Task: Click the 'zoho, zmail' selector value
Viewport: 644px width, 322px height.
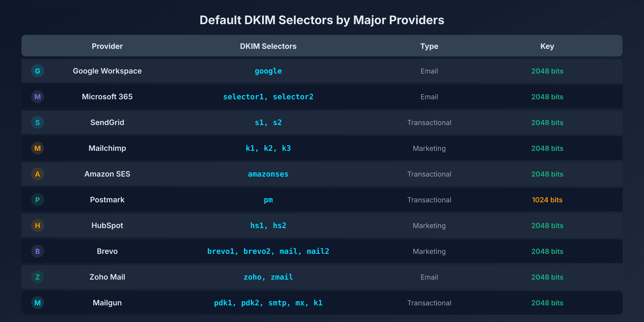Action: click(268, 277)
